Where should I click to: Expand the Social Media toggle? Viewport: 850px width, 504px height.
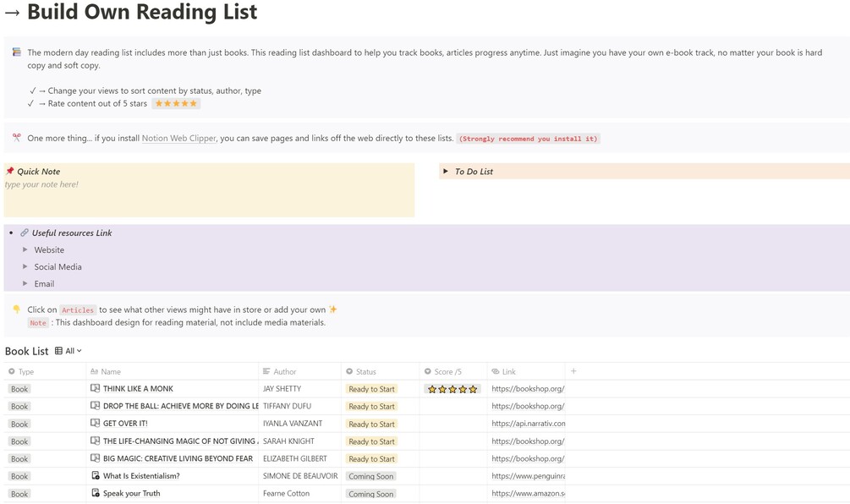(25, 267)
